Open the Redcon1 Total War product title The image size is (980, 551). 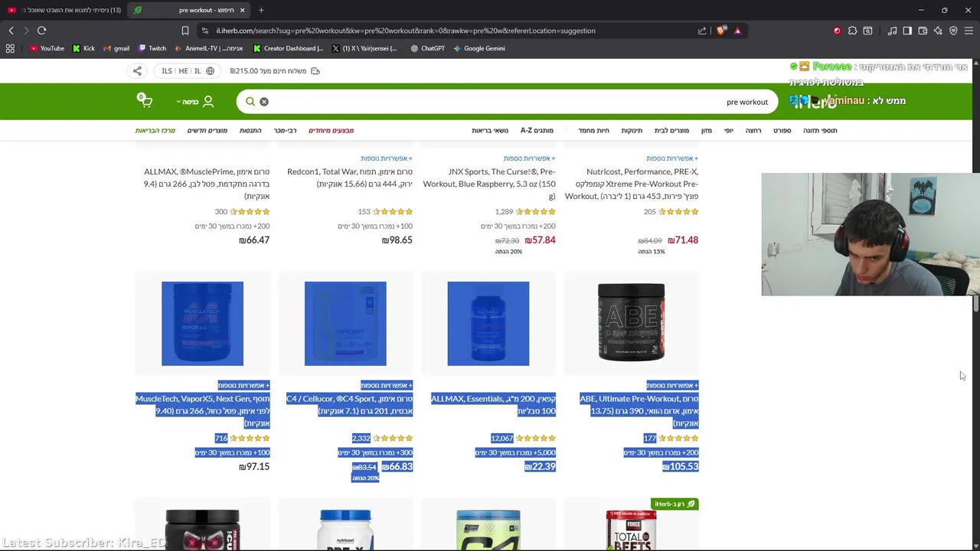(x=350, y=178)
